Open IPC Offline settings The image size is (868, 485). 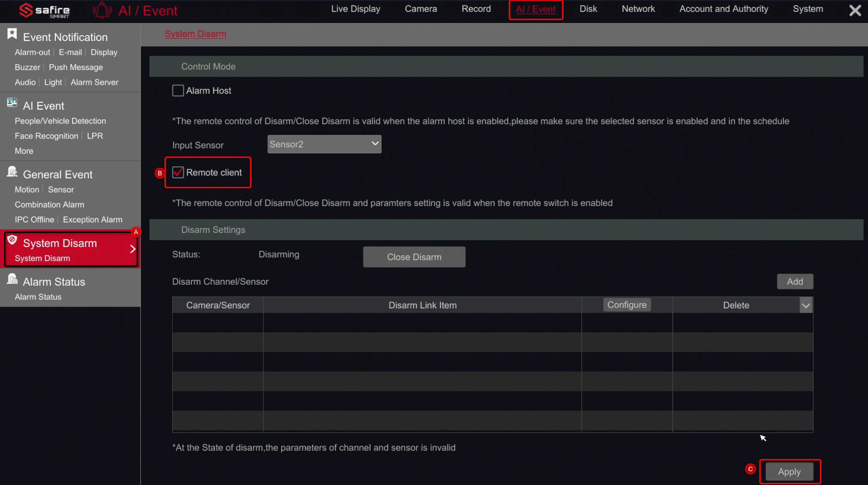coord(34,220)
